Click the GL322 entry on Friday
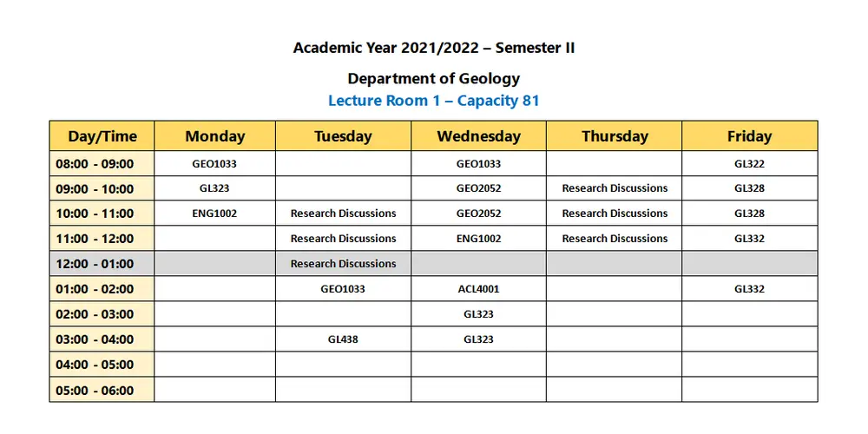 [x=749, y=163]
